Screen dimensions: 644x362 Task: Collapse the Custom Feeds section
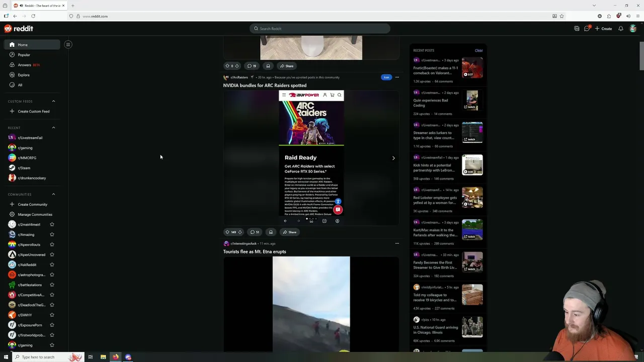pyautogui.click(x=53, y=101)
